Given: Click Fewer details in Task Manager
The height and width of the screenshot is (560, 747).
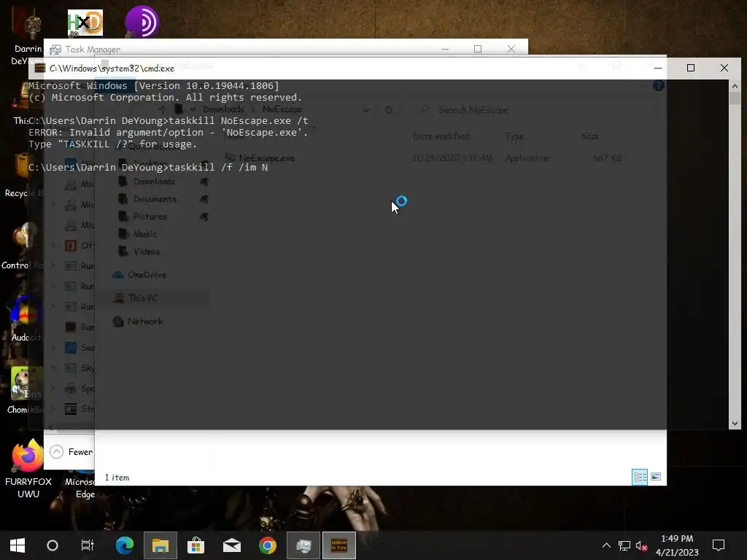Looking at the screenshot, I should pos(71,452).
